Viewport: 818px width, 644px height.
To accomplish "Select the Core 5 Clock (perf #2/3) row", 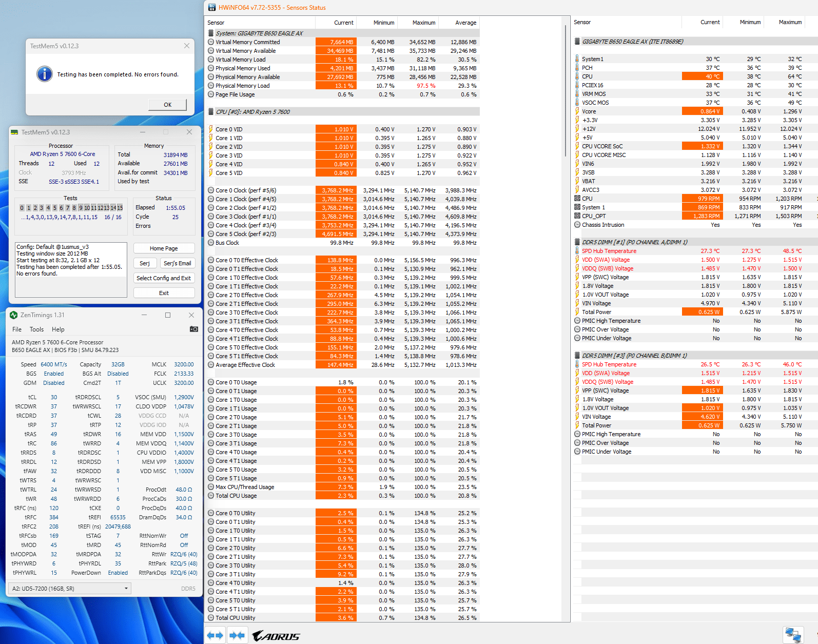I will click(343, 234).
